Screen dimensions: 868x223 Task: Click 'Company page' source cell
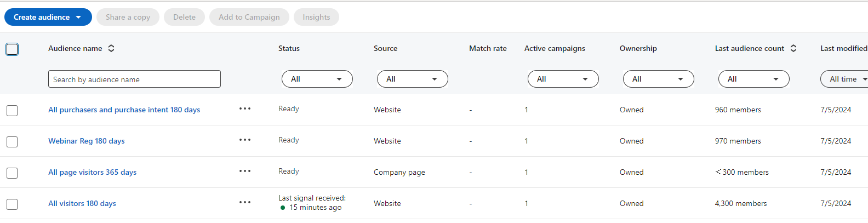(x=399, y=172)
